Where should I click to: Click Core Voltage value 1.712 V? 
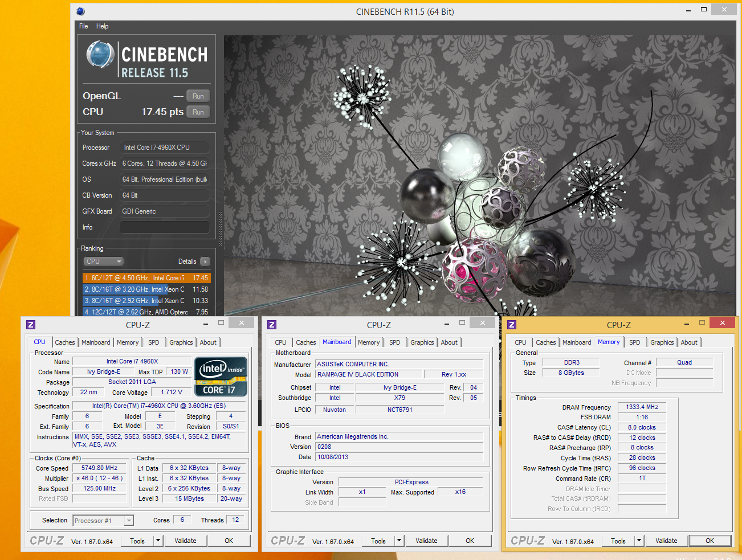point(172,392)
